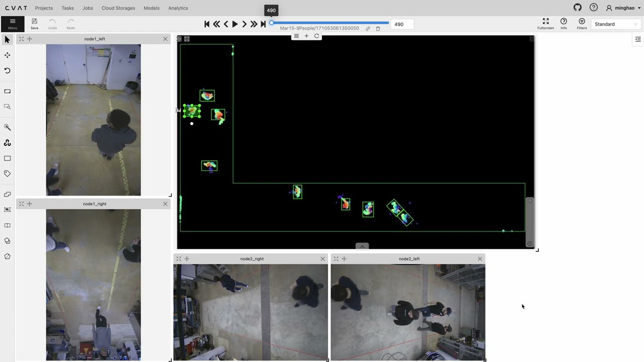Open the AI Tools magic wand
The height and width of the screenshot is (362, 644).
pyautogui.click(x=7, y=127)
